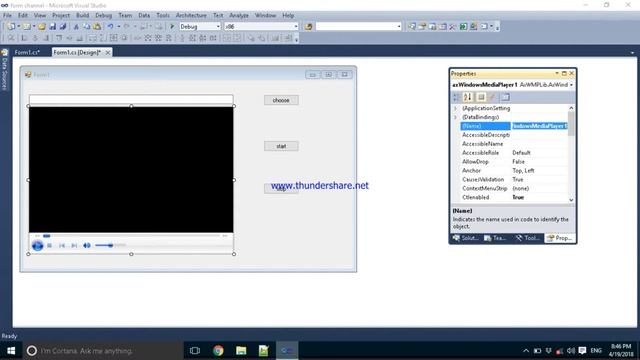Image resolution: width=640 pixels, height=360 pixels.
Task: Open the Toolbox using the wrench toolbar icon
Action: 453,27
